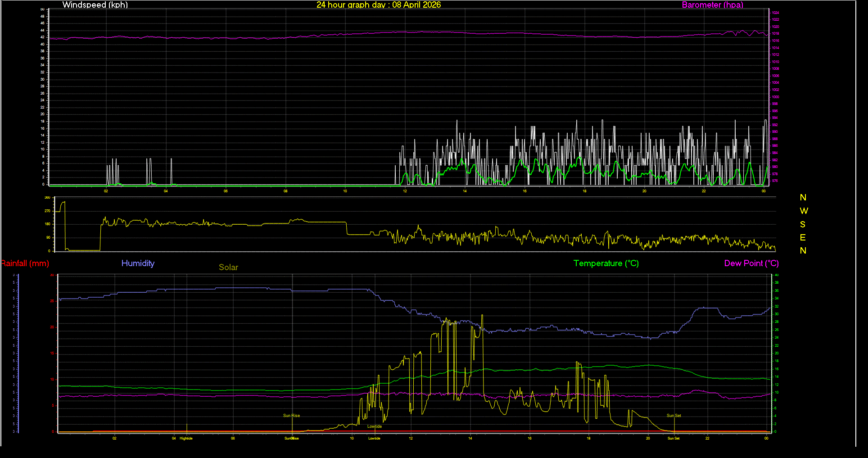868x458 pixels.
Task: Select the Barometer (hpa) legend label
Action: [712, 5]
